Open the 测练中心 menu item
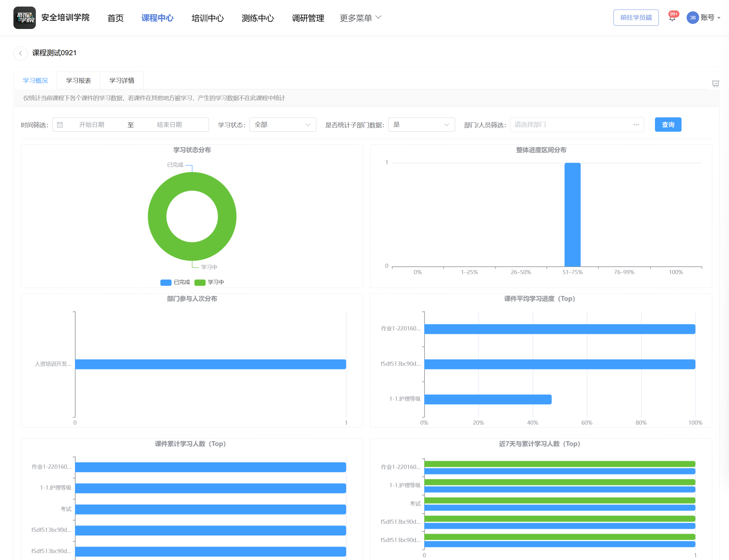729x560 pixels. pyautogui.click(x=258, y=18)
